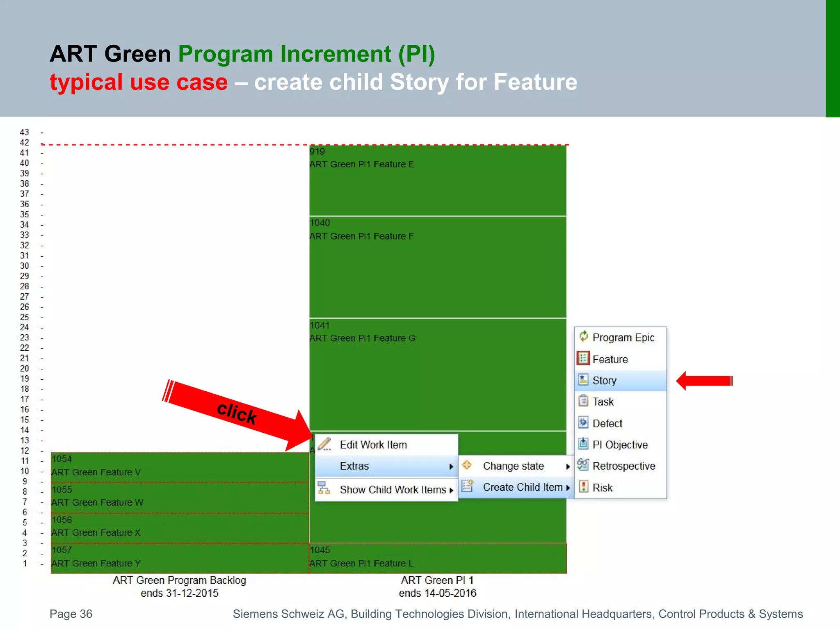Expand the Create Child Item submenu arrow
Viewport: 840px width, 630px height.
(x=568, y=488)
